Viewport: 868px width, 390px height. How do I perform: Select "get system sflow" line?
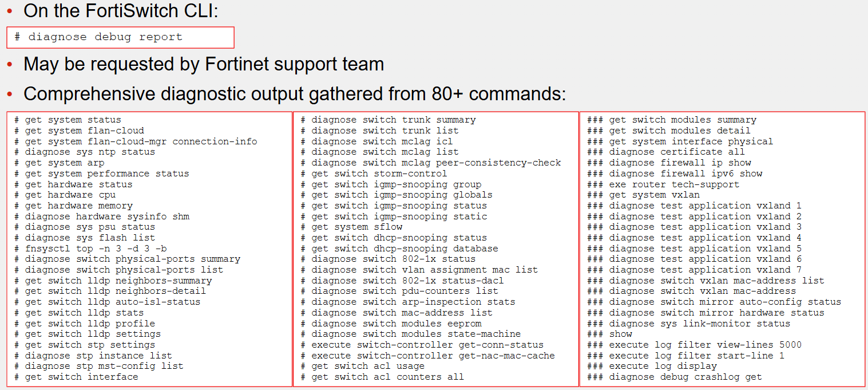tap(351, 227)
